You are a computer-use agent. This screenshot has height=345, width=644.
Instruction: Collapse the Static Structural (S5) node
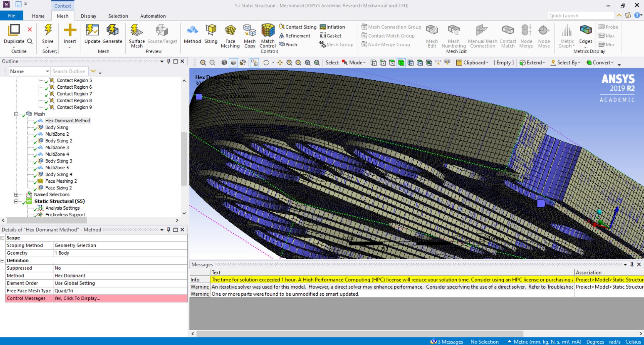click(16, 201)
